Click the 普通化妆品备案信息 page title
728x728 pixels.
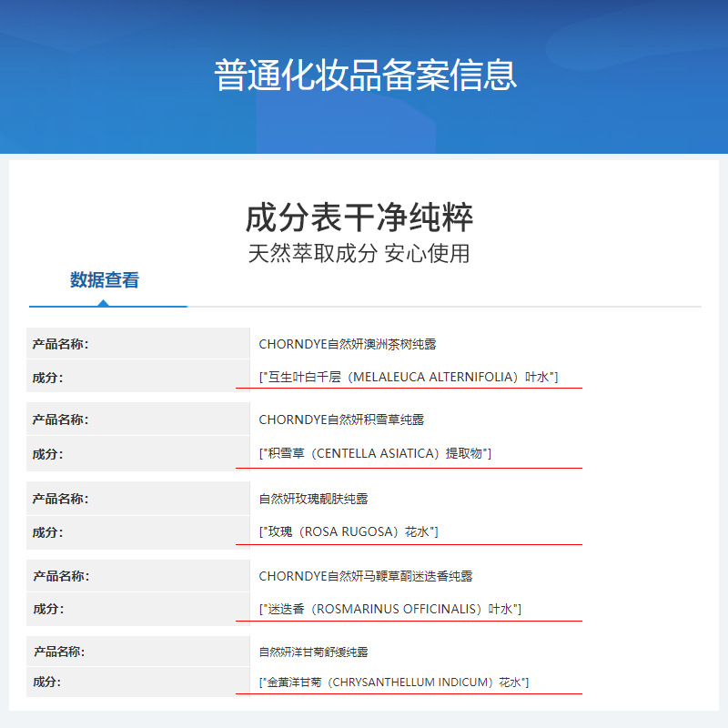pyautogui.click(x=365, y=75)
